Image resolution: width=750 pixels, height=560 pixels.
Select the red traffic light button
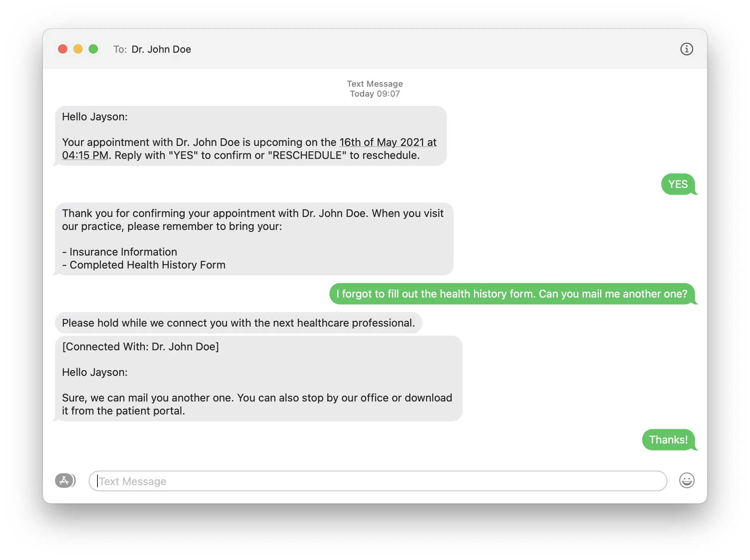(x=63, y=49)
